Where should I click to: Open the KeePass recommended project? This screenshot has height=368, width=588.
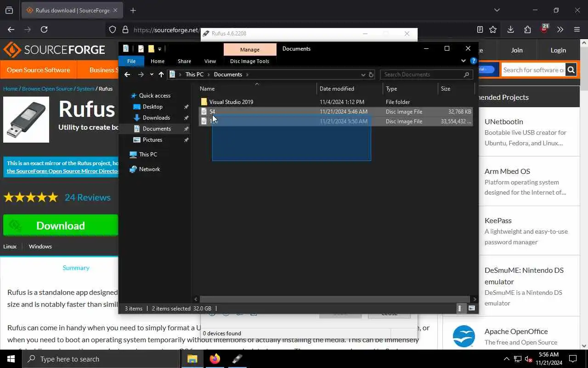[498, 220]
